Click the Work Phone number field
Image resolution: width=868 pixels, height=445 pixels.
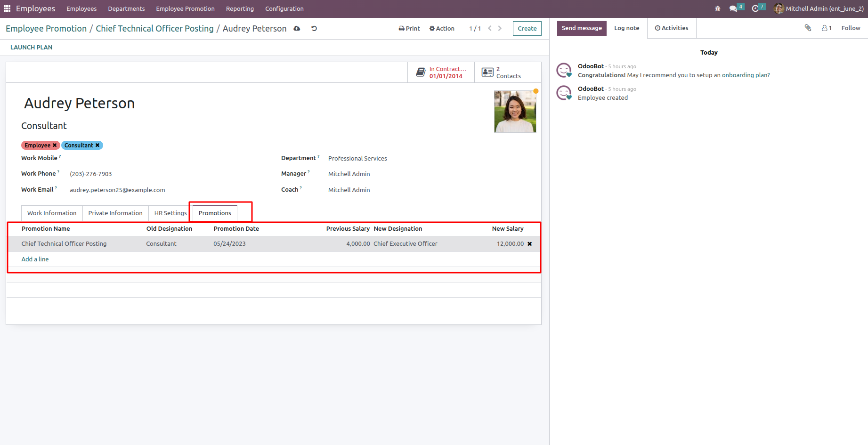click(x=91, y=174)
